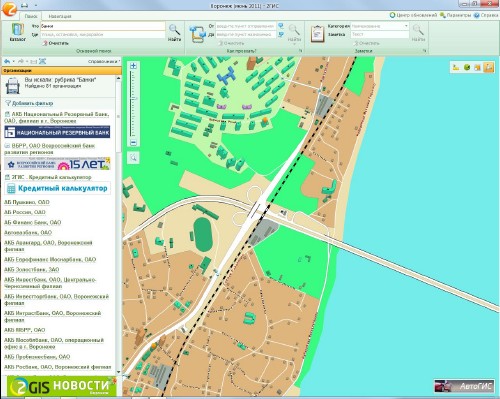
Task: Open the 2ГИС Кредитный калькулятор entry
Action: click(x=48, y=177)
